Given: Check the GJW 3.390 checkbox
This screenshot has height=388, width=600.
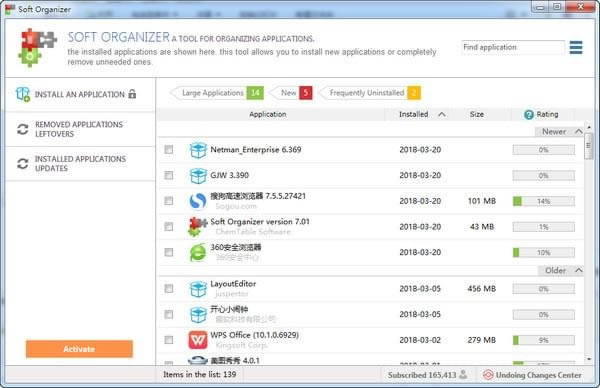Looking at the screenshot, I should pyautogui.click(x=168, y=175).
